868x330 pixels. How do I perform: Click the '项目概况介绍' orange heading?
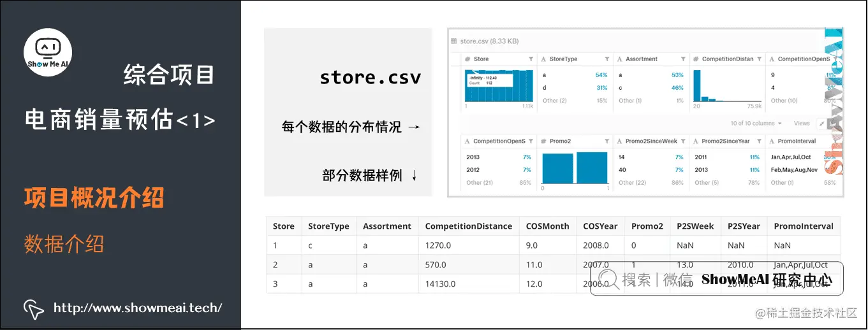pyautogui.click(x=94, y=197)
